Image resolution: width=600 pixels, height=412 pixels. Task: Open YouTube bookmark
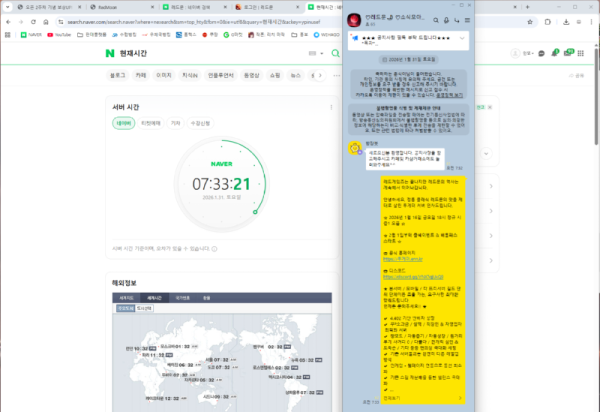pos(59,35)
